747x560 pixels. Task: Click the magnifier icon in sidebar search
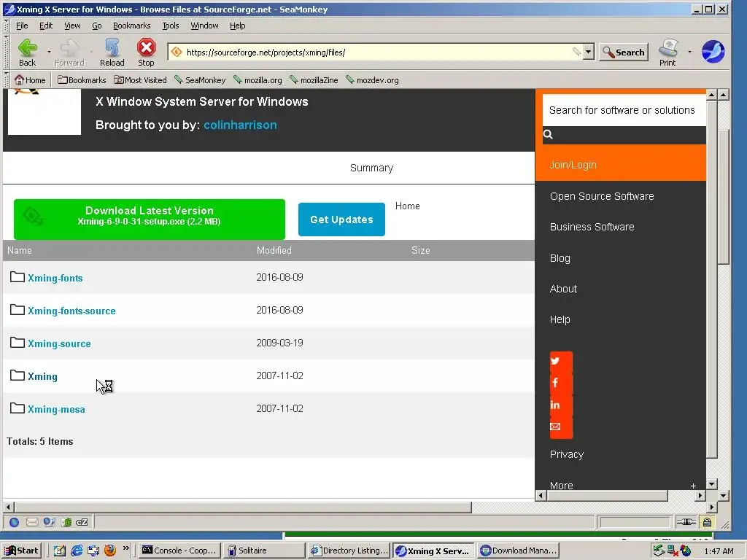tap(548, 134)
